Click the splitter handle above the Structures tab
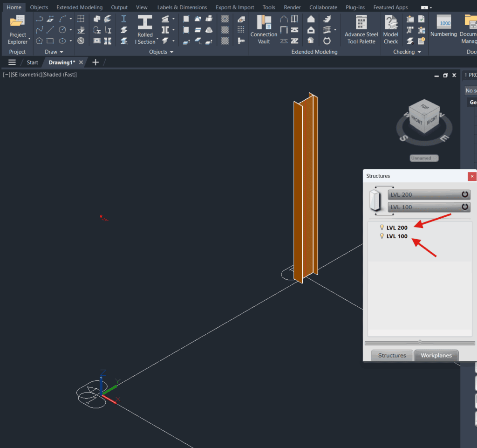The height and width of the screenshot is (448, 477). tap(420, 343)
